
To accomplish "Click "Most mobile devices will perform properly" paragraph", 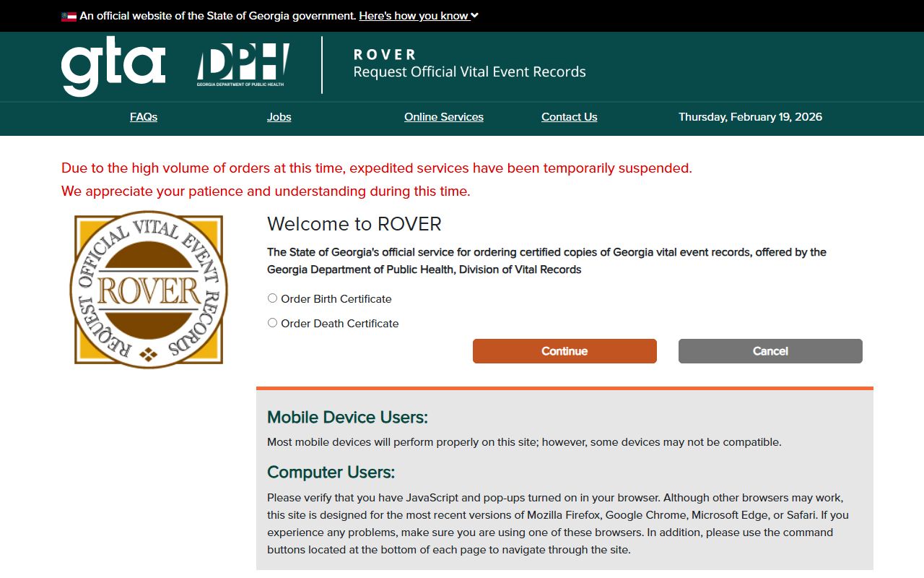I will tap(524, 442).
